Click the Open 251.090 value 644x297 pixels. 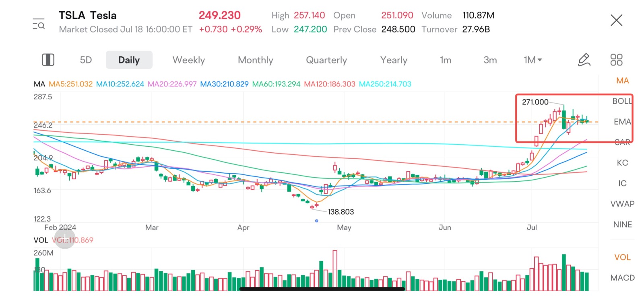tap(397, 15)
